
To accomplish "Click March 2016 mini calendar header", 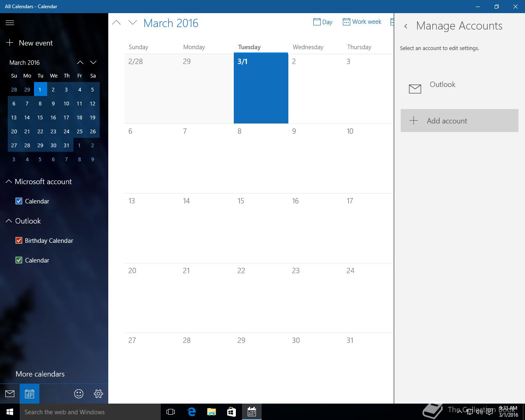I will pyautogui.click(x=25, y=62).
